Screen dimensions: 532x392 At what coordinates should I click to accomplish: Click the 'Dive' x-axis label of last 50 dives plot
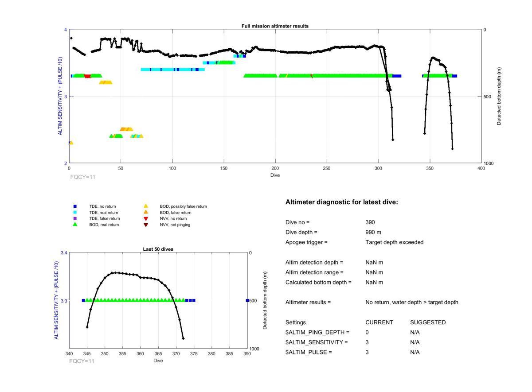tap(158, 361)
